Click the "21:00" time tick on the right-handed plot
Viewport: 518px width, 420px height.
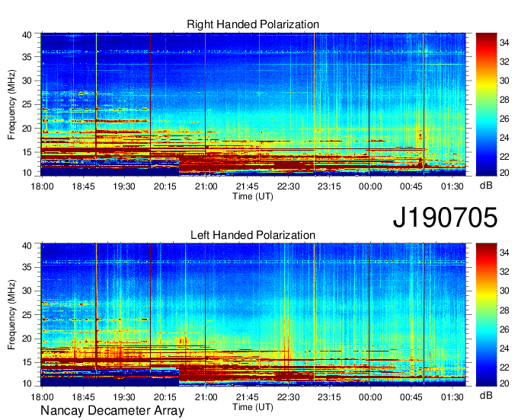206,186
